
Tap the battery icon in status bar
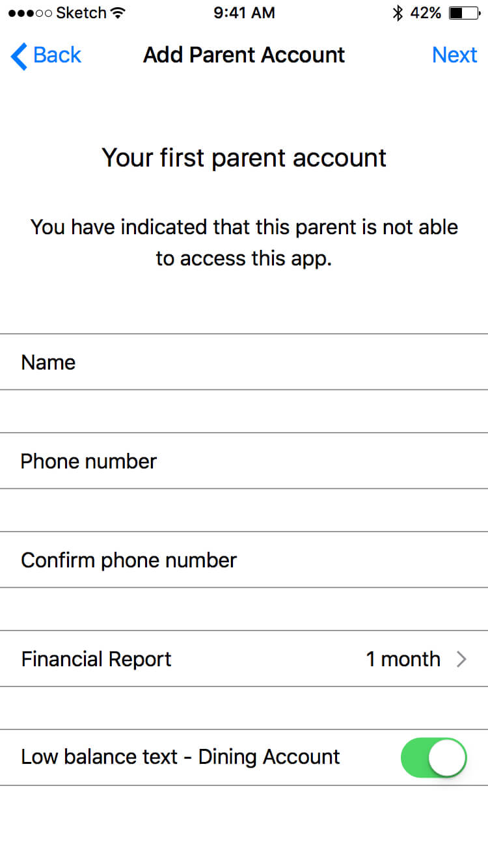465,13
